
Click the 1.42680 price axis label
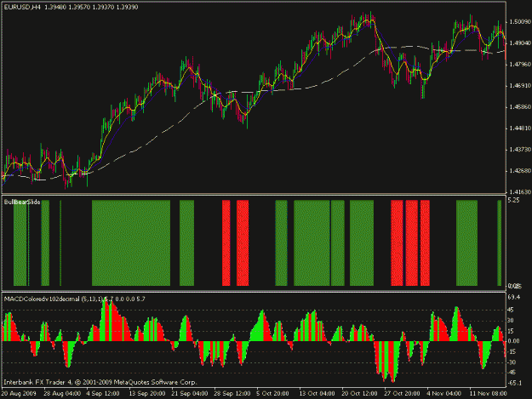point(520,171)
